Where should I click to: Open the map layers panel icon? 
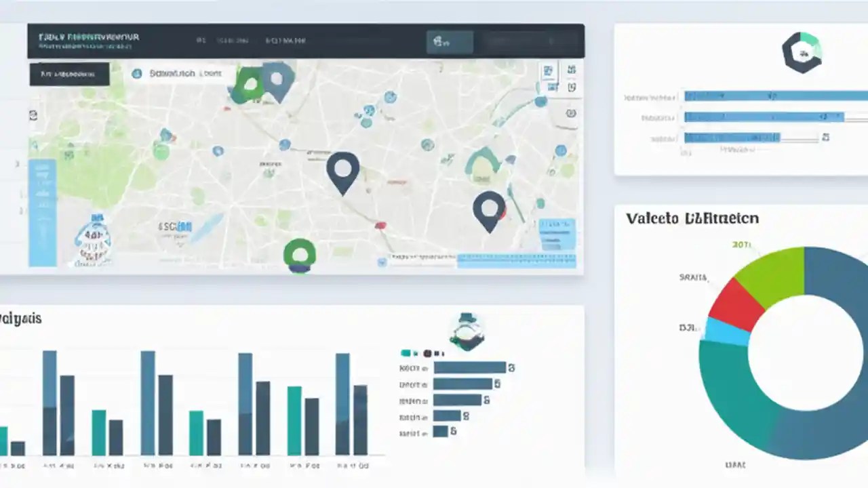[571, 70]
